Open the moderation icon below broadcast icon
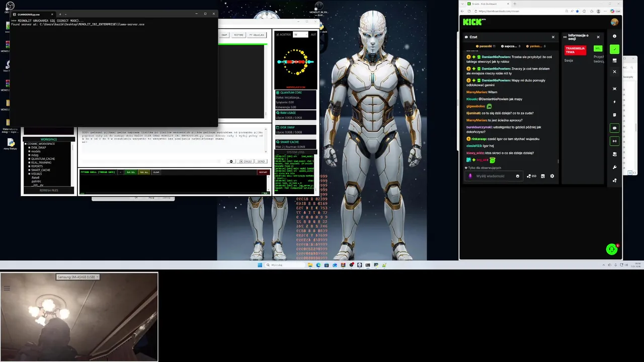The height and width of the screenshot is (362, 644). click(x=614, y=154)
